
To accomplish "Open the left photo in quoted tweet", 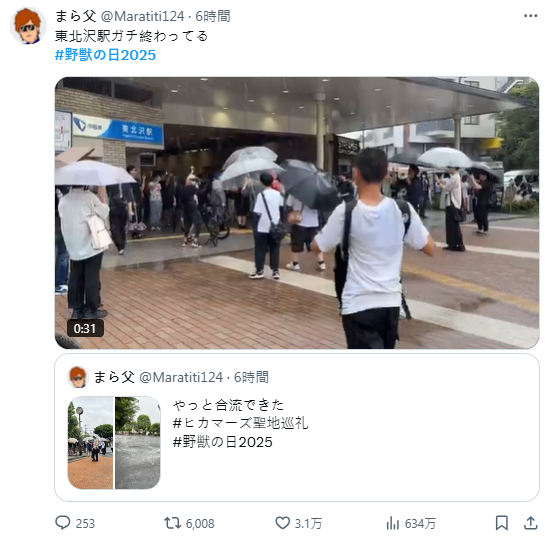I will (x=91, y=442).
